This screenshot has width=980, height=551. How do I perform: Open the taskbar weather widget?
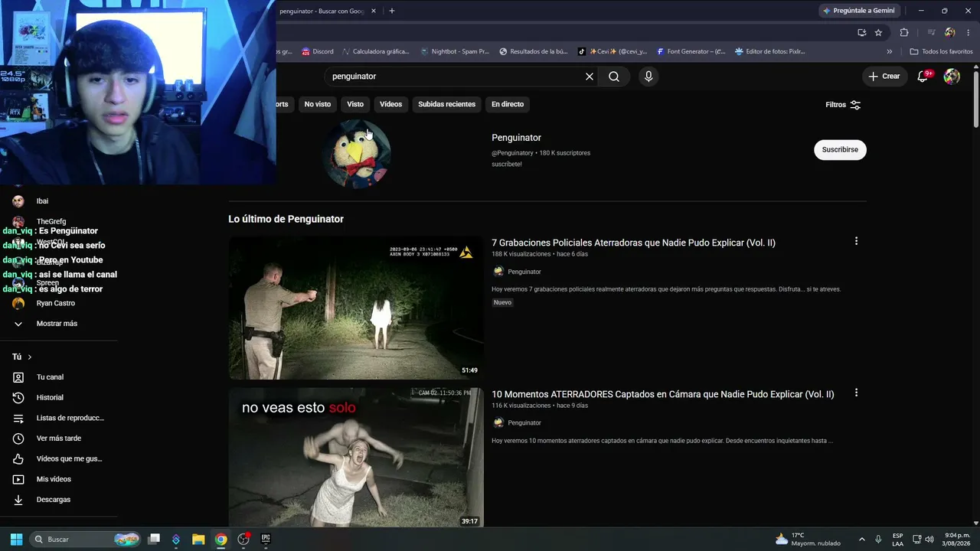click(x=808, y=540)
